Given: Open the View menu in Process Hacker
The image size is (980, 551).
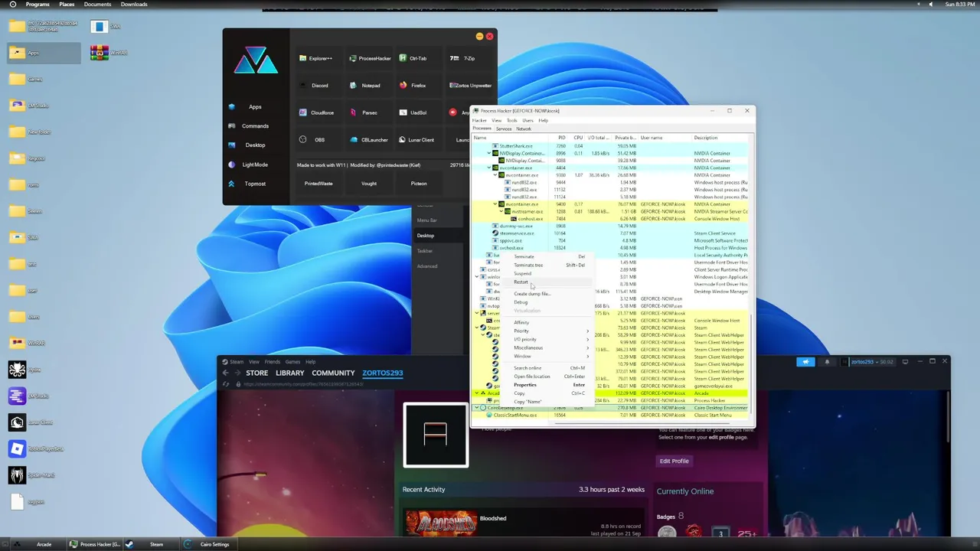Looking at the screenshot, I should 496,120.
